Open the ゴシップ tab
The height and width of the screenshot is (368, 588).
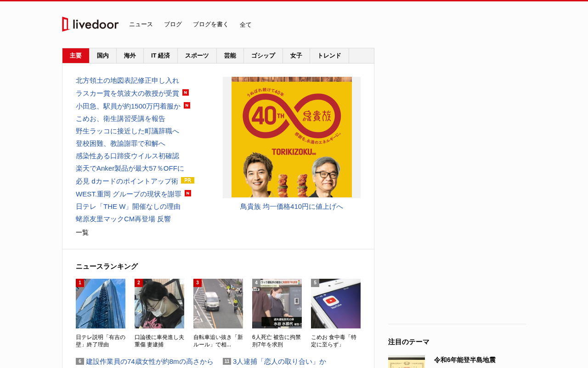[x=263, y=56]
